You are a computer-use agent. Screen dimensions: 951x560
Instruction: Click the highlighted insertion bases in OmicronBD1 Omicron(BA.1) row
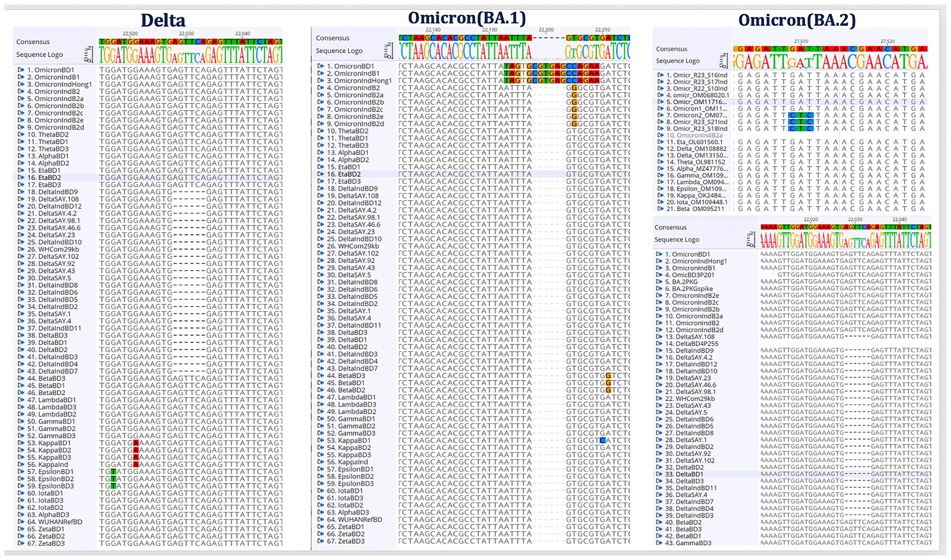[x=552, y=66]
